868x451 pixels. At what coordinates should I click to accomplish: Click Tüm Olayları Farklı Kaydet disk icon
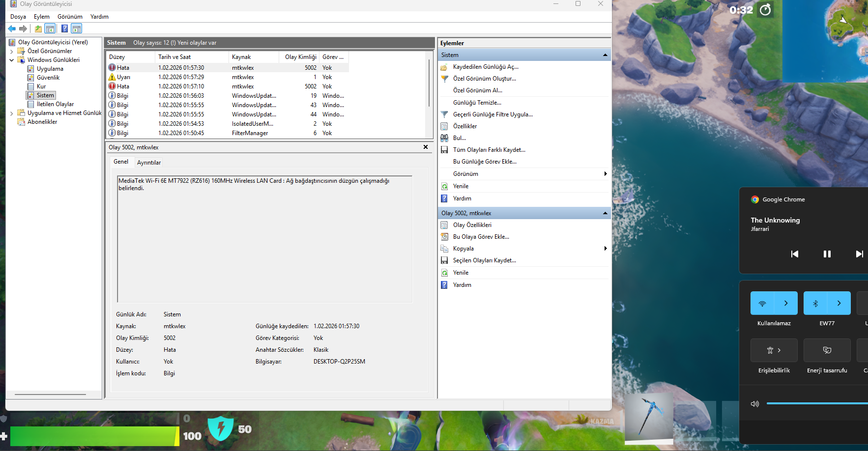point(444,150)
